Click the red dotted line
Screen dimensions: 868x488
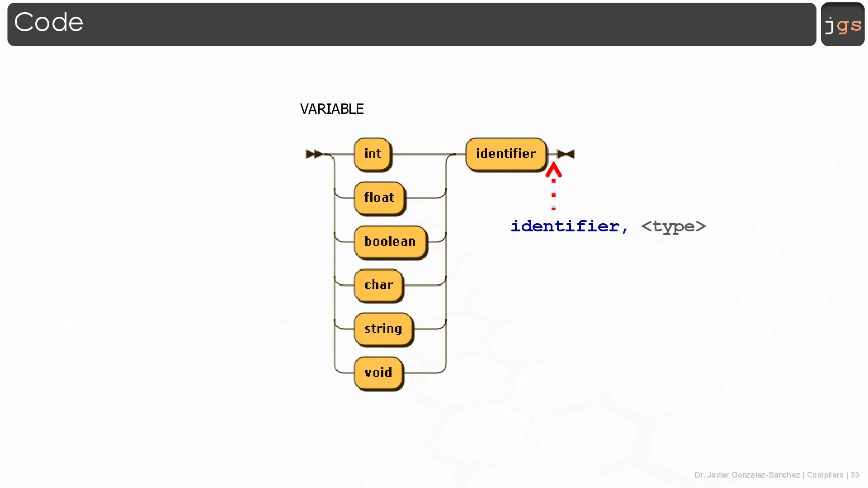(553, 195)
